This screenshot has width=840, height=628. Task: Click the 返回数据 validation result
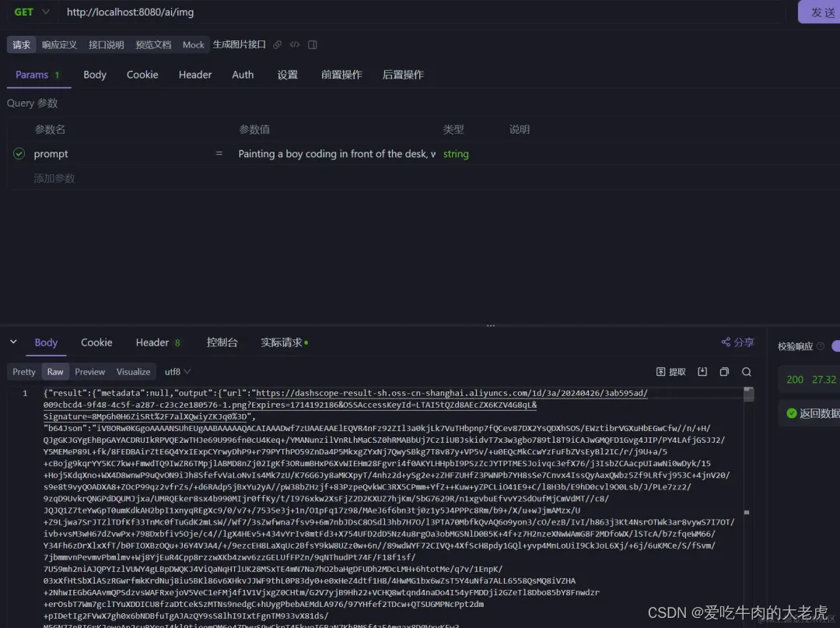pos(814,413)
